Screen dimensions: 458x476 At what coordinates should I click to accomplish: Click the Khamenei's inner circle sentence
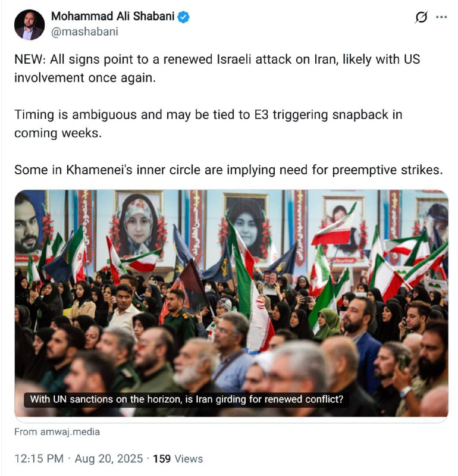pos(228,170)
